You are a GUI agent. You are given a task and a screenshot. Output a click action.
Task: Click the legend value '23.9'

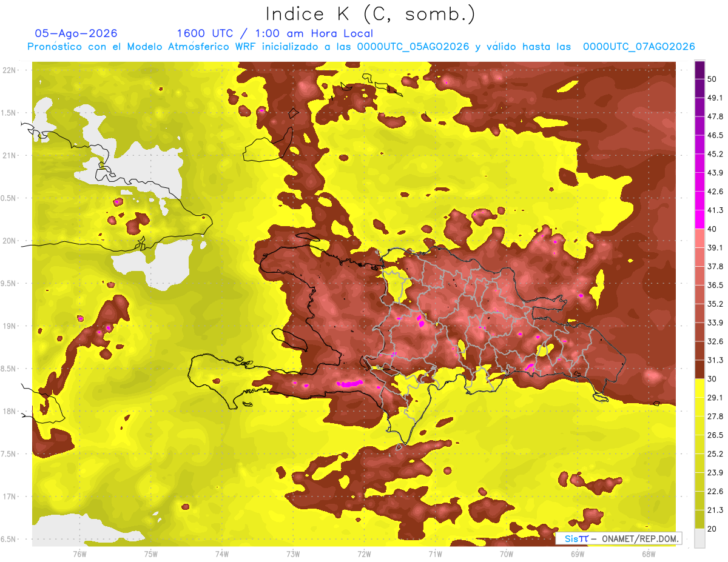point(715,472)
